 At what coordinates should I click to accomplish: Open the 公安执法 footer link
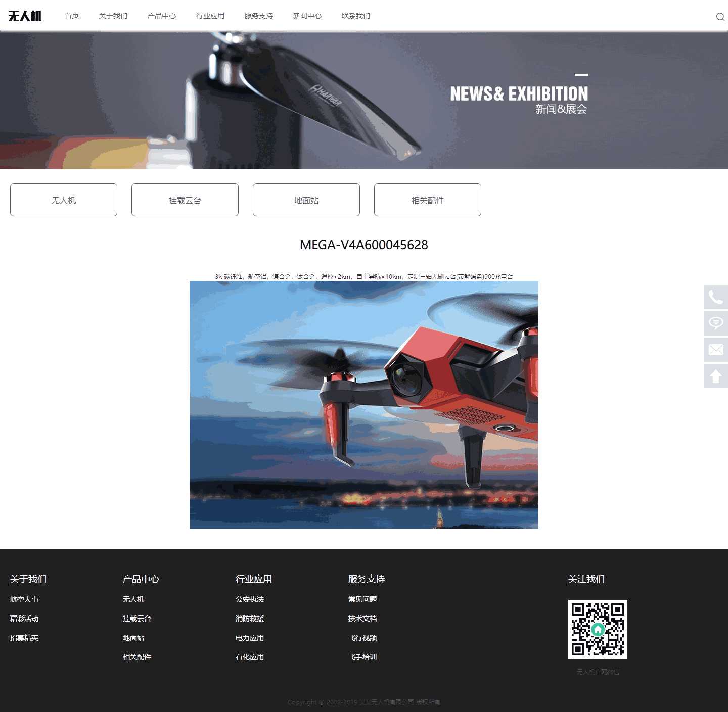250,599
